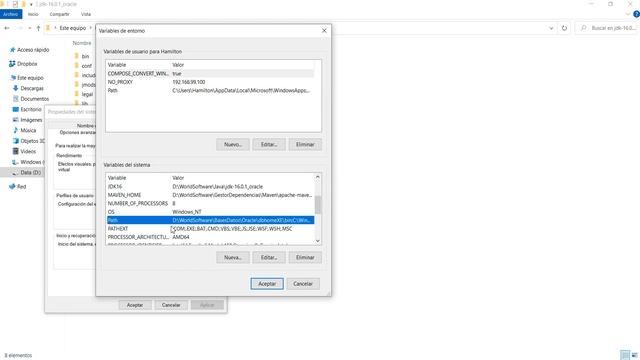
Task: Click the Explorer search box
Action: (607, 28)
